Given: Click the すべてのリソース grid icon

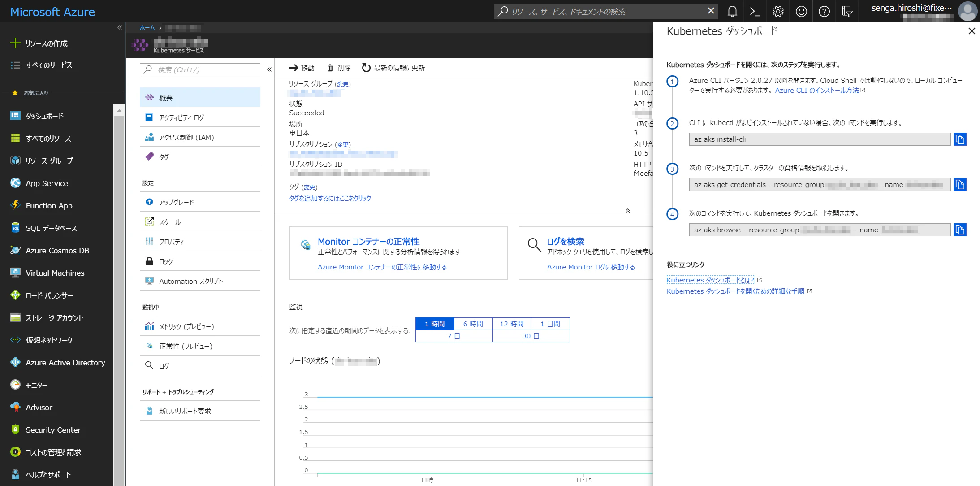Looking at the screenshot, I should click(15, 138).
